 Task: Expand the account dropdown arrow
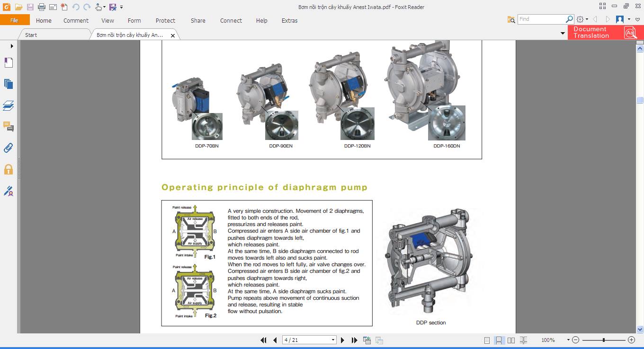point(629,19)
